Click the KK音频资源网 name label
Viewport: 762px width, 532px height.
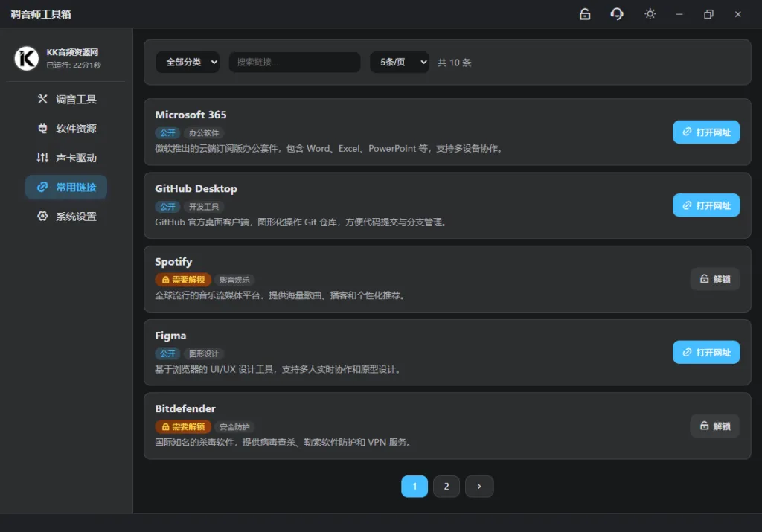coord(72,52)
